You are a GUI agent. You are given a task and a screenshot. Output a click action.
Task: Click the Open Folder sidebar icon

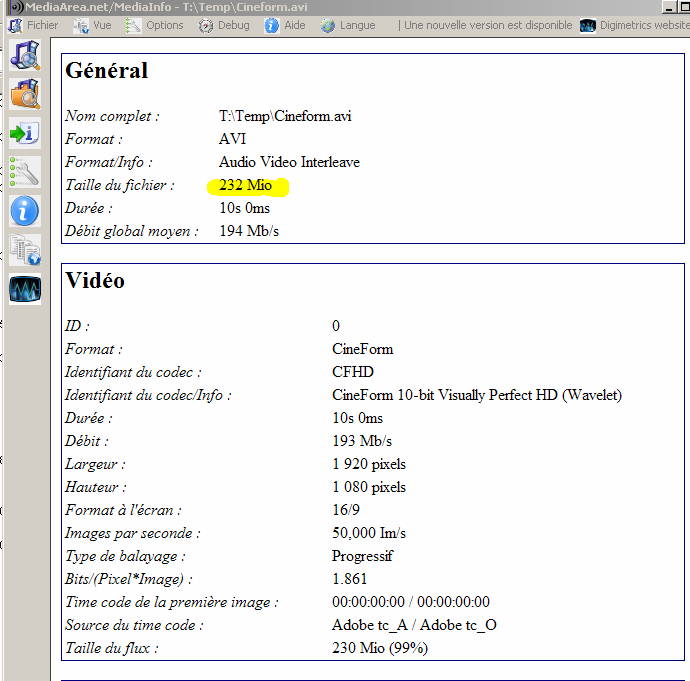[25, 94]
